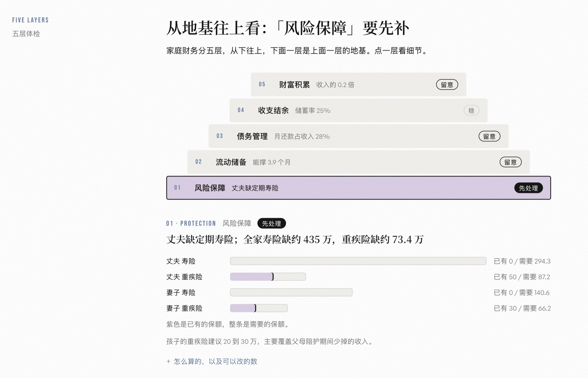
Task: Click the '月还款占收入 28%' text
Action: point(302,136)
